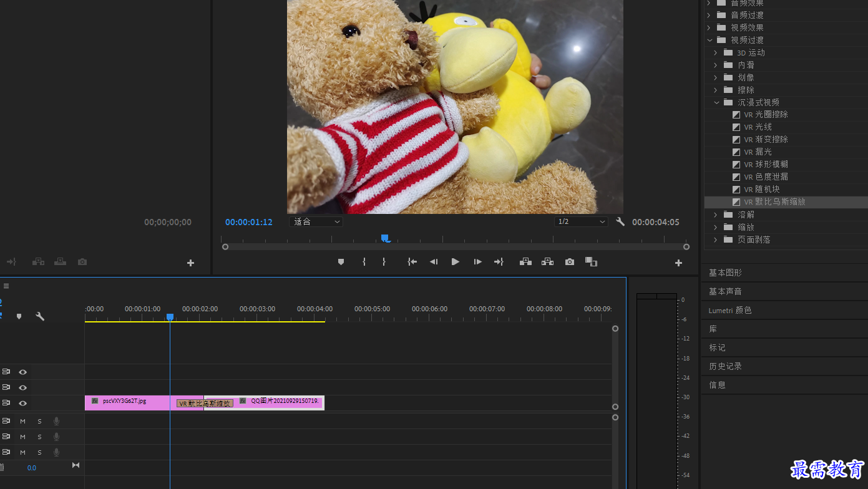The image size is (868, 489).
Task: Open timeline display settings wrench
Action: 40,317
